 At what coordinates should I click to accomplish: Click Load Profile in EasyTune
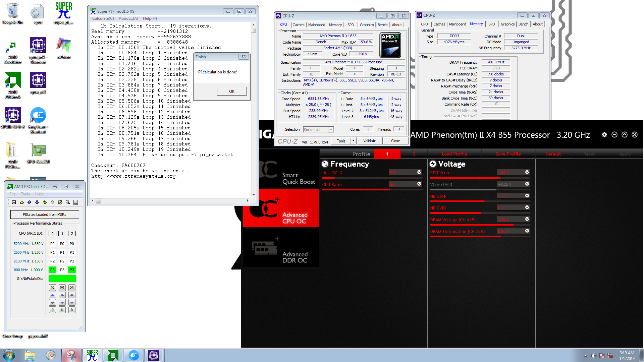454,154
